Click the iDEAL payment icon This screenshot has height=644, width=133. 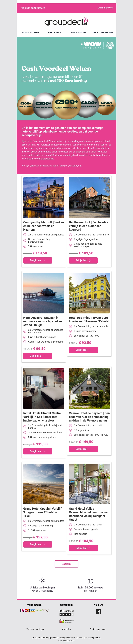click(x=22, y=610)
